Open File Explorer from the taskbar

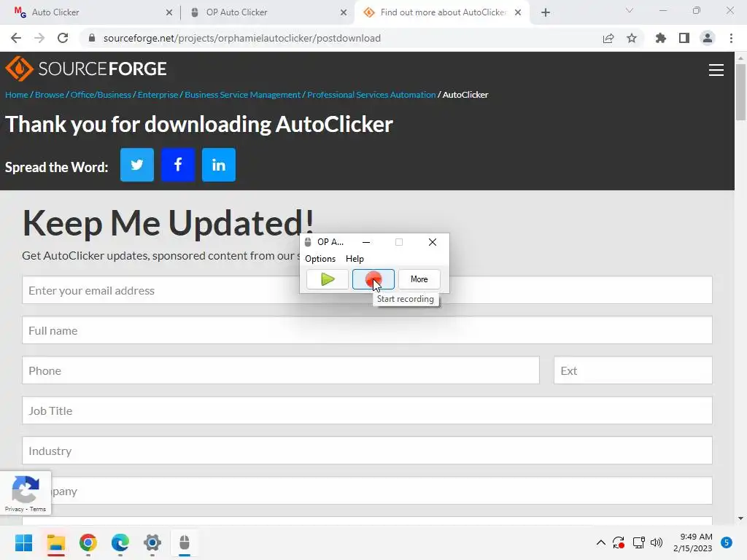click(55, 542)
